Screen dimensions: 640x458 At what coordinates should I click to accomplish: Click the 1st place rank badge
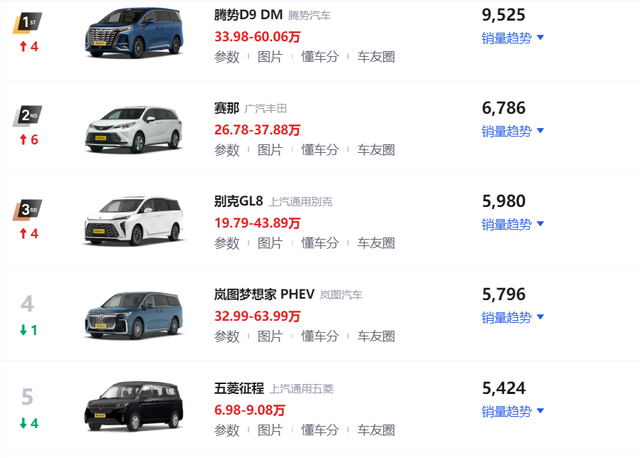pyautogui.click(x=27, y=22)
